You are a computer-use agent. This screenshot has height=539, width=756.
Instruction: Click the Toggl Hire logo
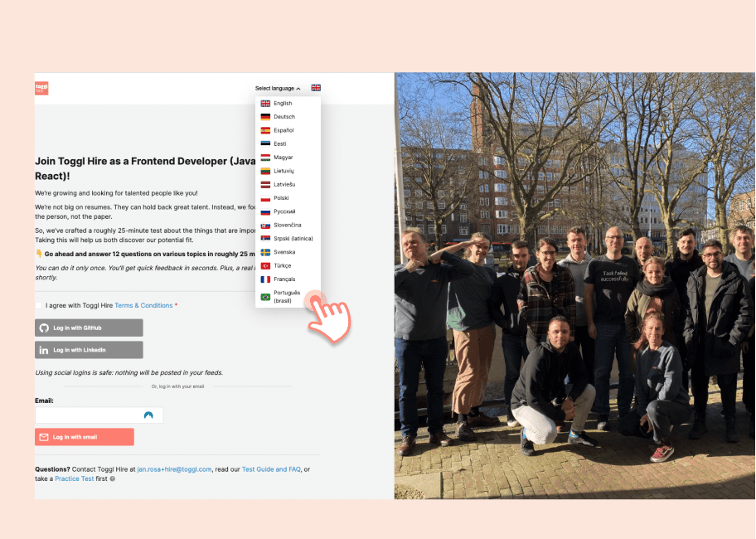coord(41,88)
